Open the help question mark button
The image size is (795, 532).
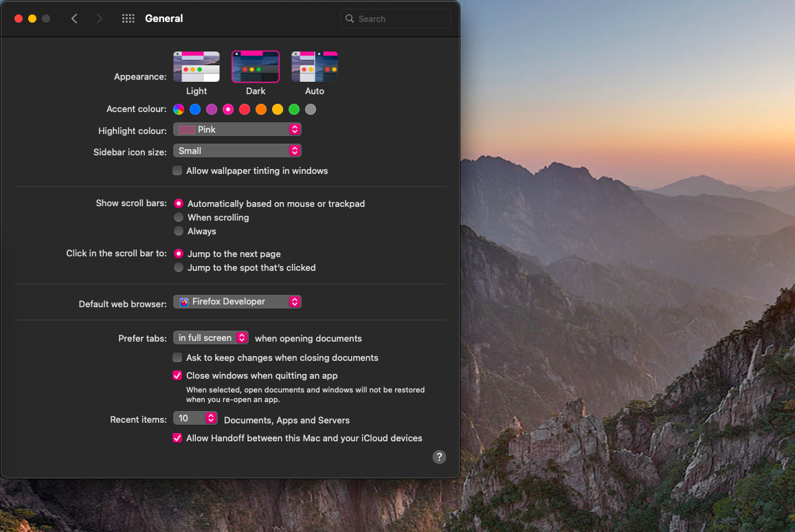[x=439, y=457]
